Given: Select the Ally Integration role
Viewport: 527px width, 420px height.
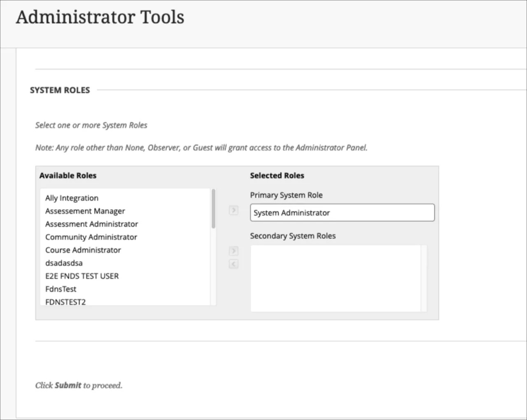Looking at the screenshot, I should [72, 198].
